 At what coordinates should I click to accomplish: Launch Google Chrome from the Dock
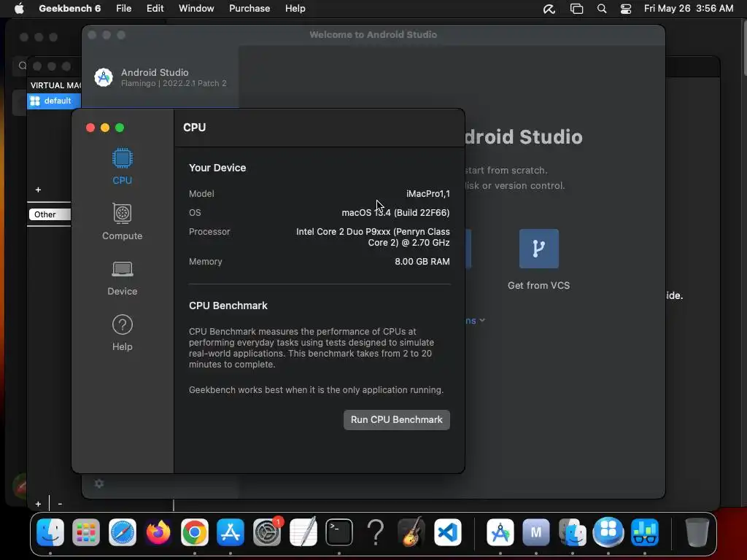tap(194, 532)
